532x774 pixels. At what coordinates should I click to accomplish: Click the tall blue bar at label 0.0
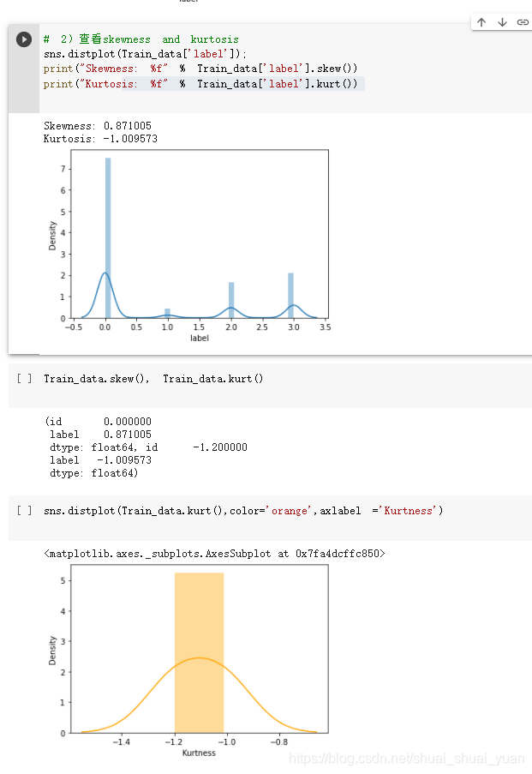[108, 238]
